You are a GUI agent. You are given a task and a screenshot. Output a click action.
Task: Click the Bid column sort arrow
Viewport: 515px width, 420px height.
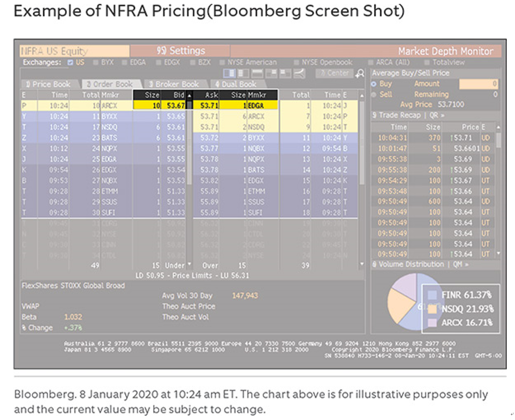[x=189, y=95]
